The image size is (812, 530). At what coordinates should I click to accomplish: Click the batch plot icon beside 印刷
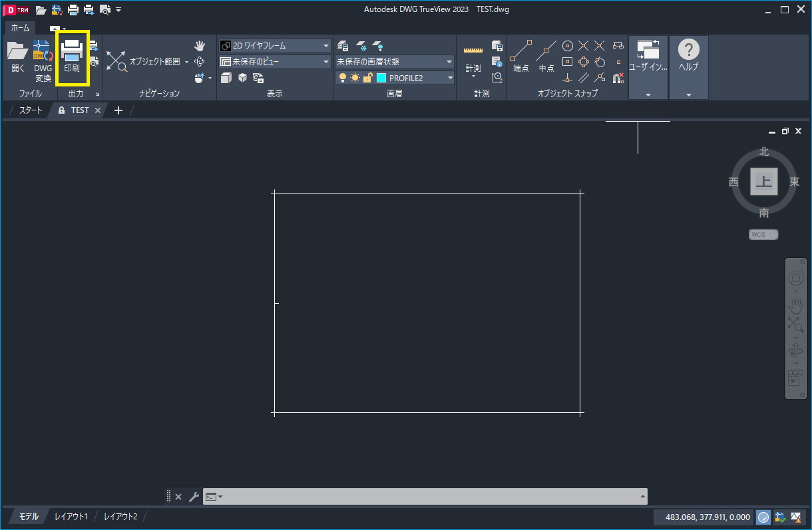(93, 46)
